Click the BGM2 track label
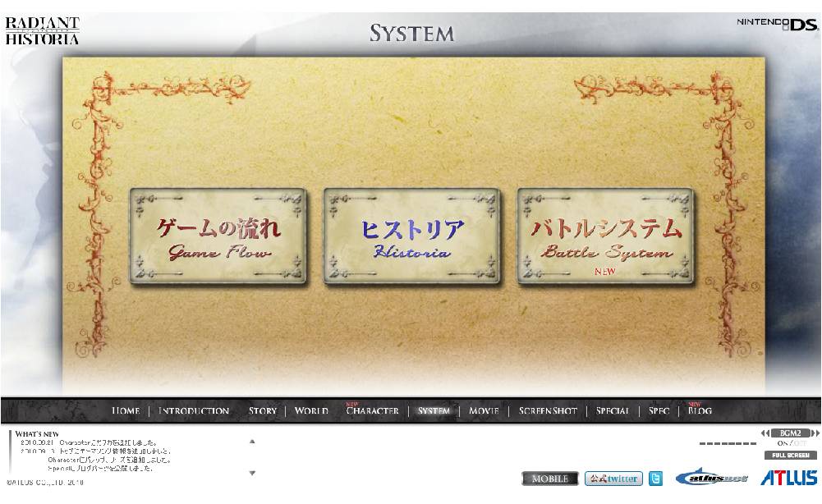Screen dimensions: 822x504 pyautogui.click(x=790, y=433)
